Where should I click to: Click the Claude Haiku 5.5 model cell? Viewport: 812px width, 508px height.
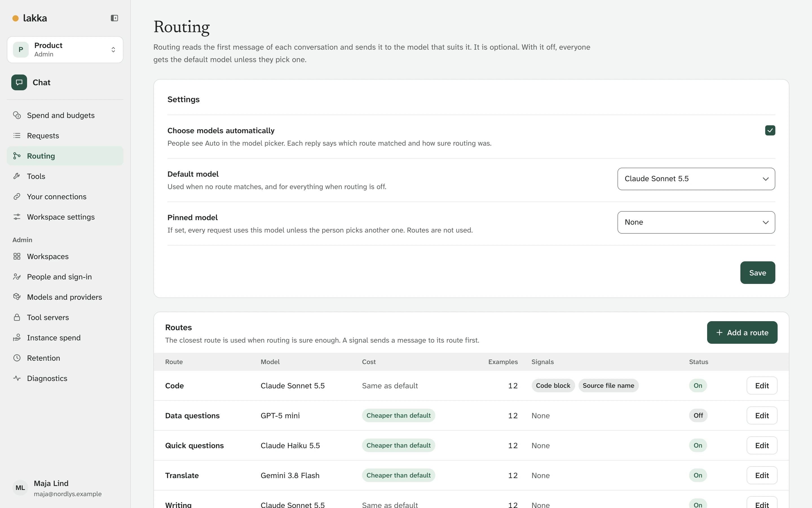290,446
